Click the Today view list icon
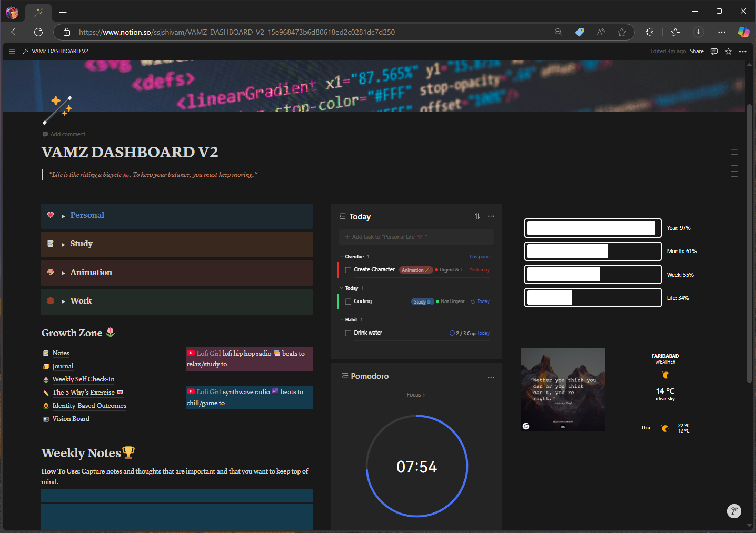The width and height of the screenshot is (756, 533). [342, 216]
